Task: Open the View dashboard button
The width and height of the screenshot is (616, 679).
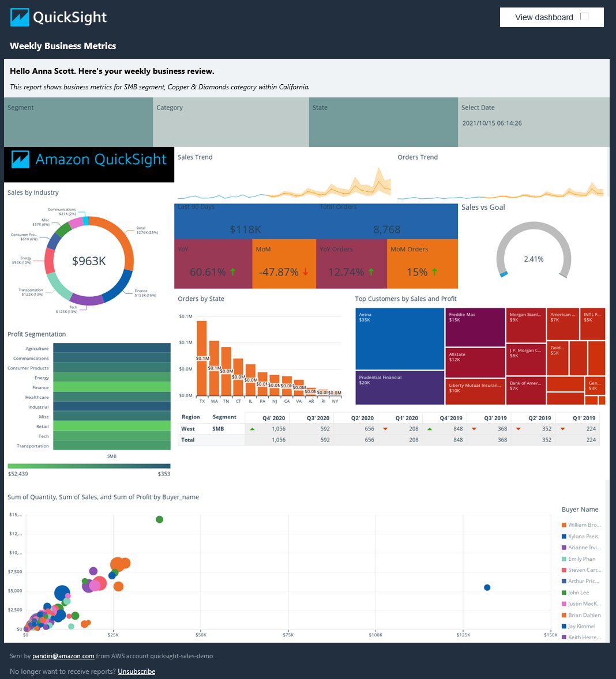Action: tap(551, 17)
